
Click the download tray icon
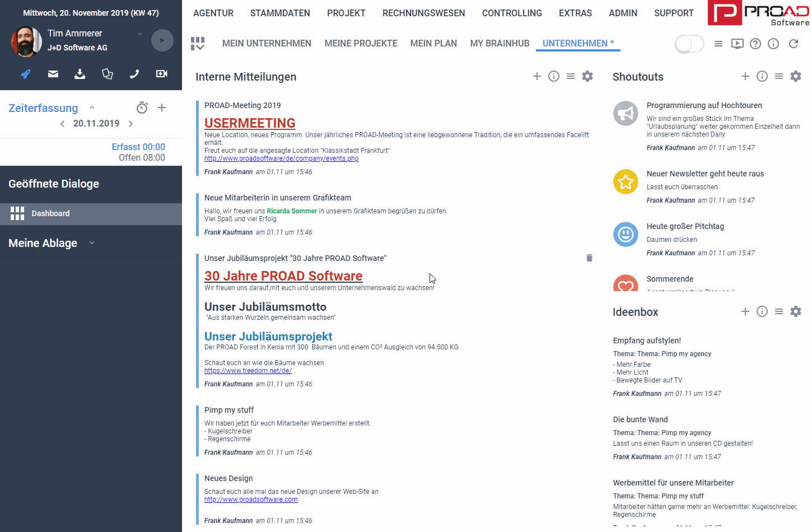tap(80, 74)
